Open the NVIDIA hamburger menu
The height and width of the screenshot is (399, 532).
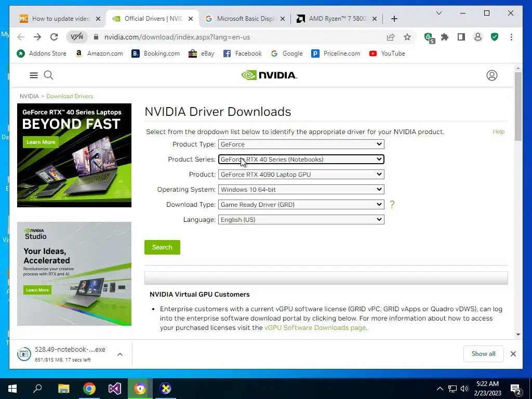pyautogui.click(x=34, y=75)
